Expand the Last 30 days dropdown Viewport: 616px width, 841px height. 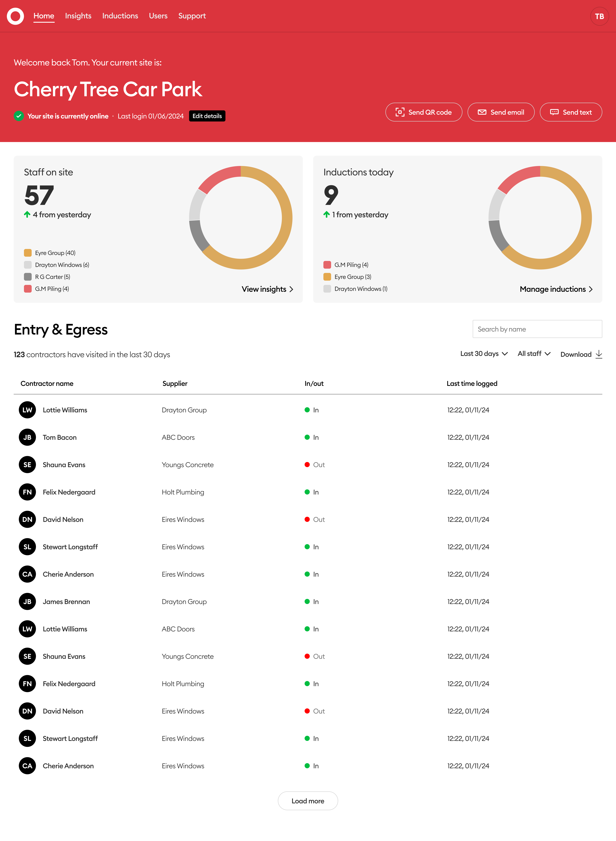tap(484, 354)
